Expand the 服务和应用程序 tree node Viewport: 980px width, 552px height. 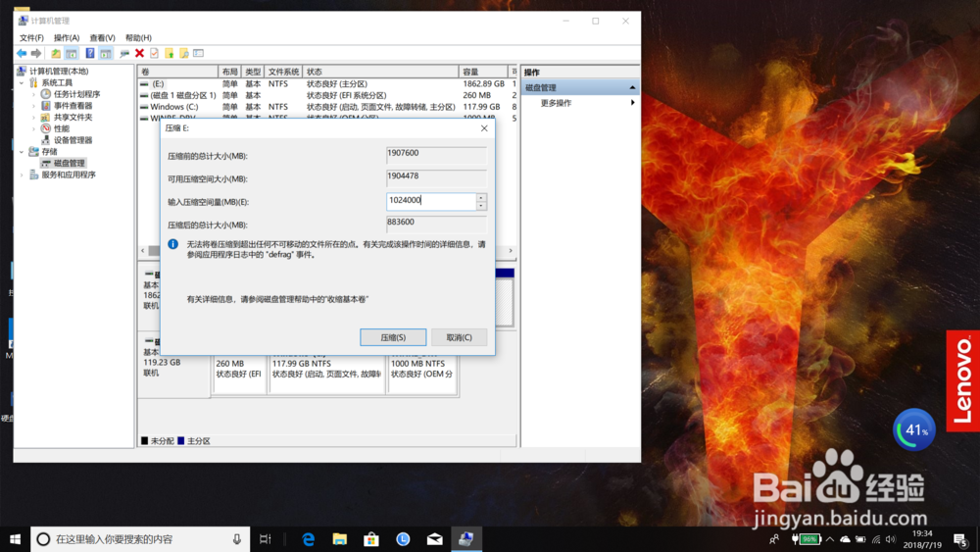[22, 175]
